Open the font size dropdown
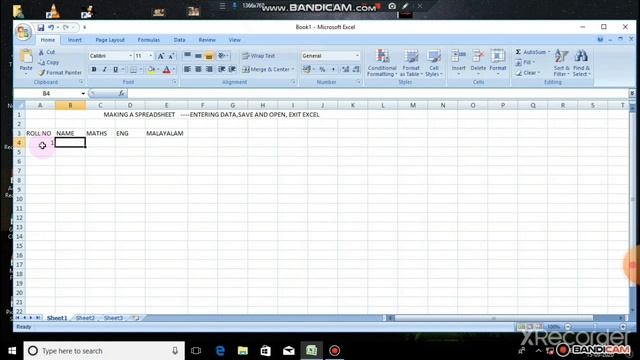640x360 pixels. coord(151,56)
